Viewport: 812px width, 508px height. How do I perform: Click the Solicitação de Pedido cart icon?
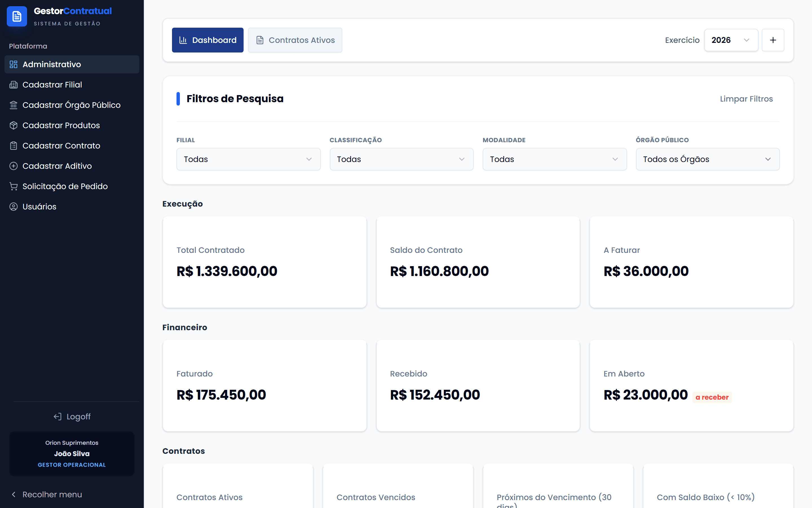click(x=14, y=186)
